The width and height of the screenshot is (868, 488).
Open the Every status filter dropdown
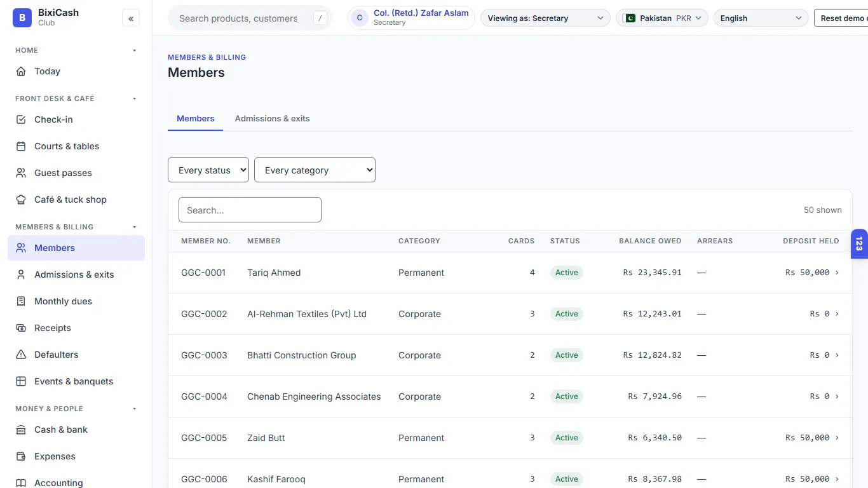click(208, 170)
